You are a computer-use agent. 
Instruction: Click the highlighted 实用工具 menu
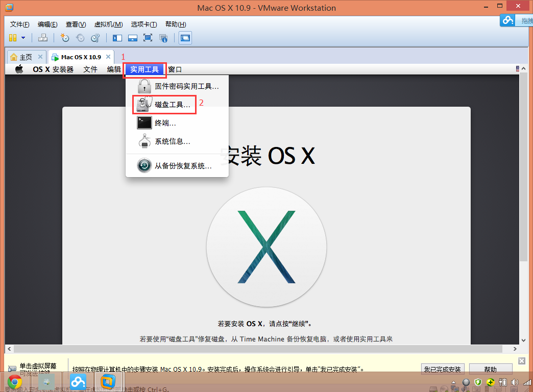pos(144,69)
